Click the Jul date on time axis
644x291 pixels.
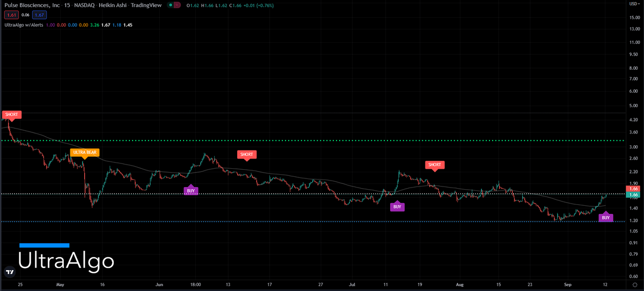click(352, 286)
